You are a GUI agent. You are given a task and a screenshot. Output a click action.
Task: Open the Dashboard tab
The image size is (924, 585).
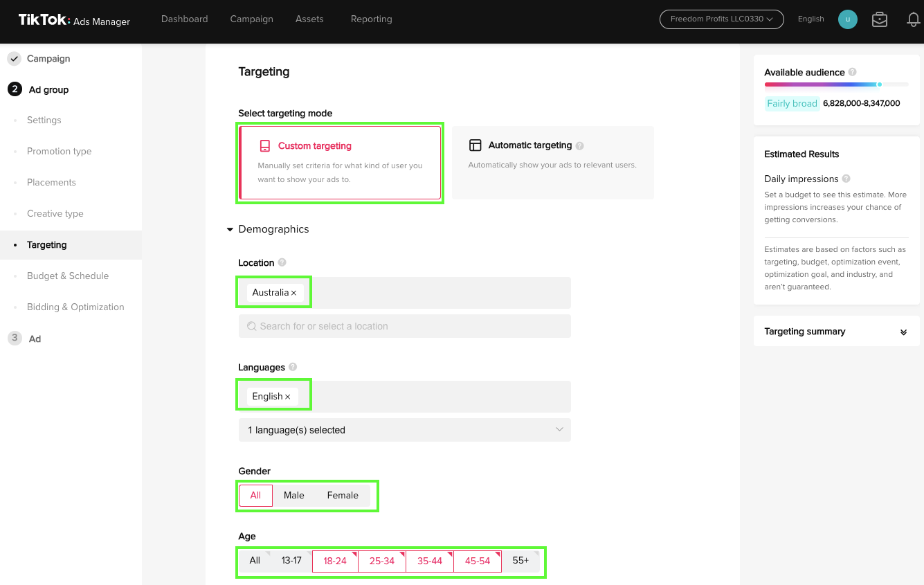pyautogui.click(x=185, y=19)
